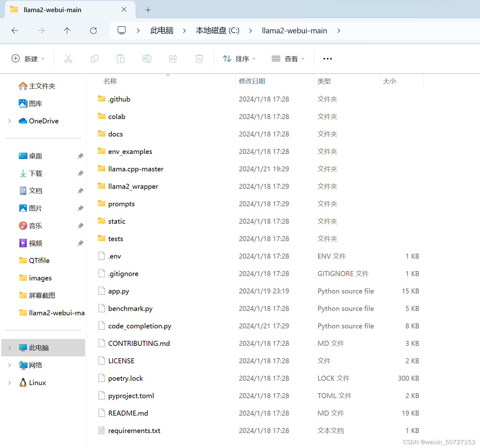This screenshot has width=480, height=448.
Task: Sort by 修改日期 column header
Action: 252,81
